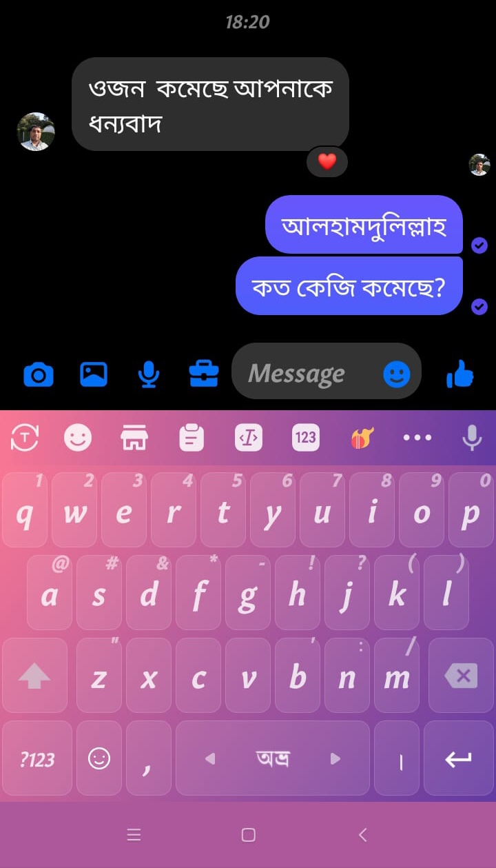Viewport: 496px width, 868px height.
Task: Switch to ?123 symbols layout
Action: coord(37,758)
